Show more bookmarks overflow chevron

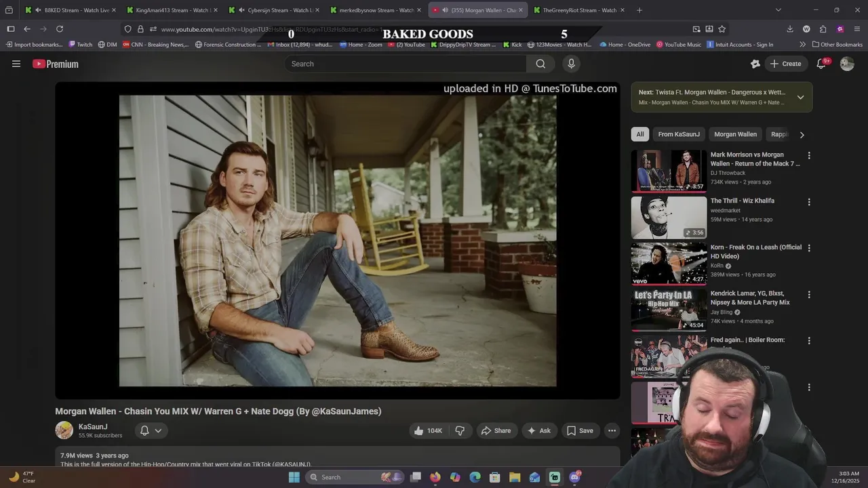802,45
